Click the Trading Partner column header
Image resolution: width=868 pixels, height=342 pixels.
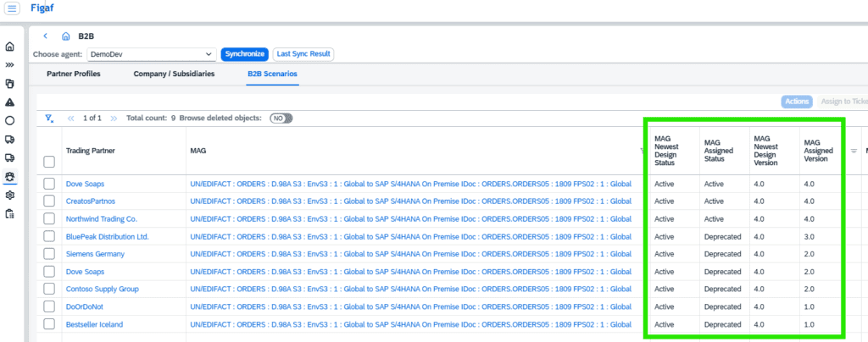point(90,151)
